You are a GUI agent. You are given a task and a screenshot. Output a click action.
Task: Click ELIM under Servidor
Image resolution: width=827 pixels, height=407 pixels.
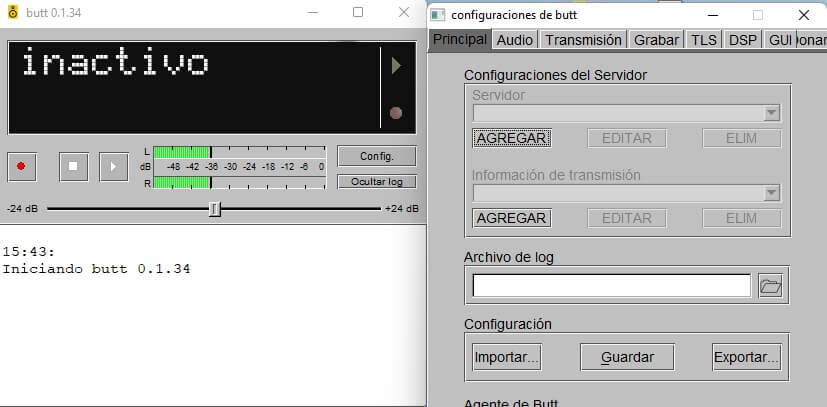(742, 138)
